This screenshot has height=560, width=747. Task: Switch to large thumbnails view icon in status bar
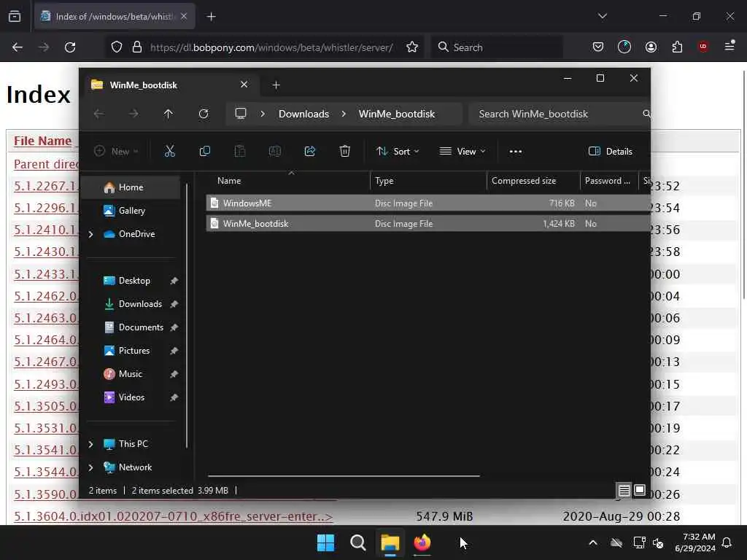[640, 490]
